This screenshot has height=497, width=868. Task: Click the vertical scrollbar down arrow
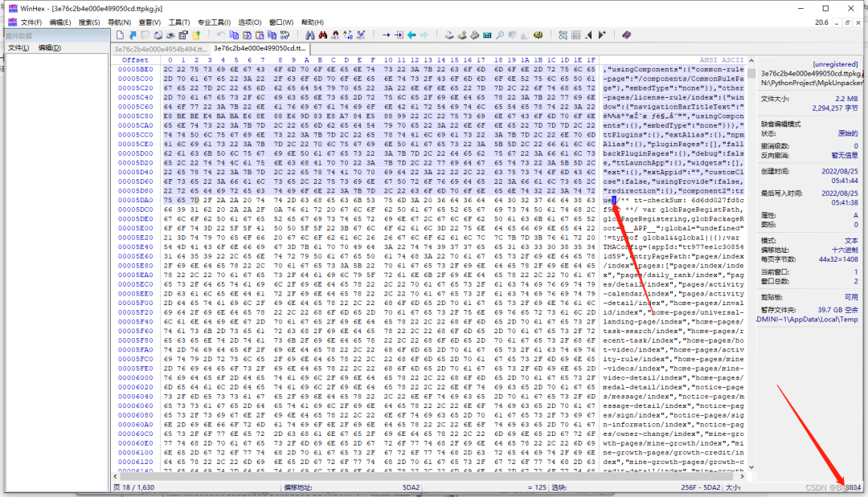[x=751, y=467]
